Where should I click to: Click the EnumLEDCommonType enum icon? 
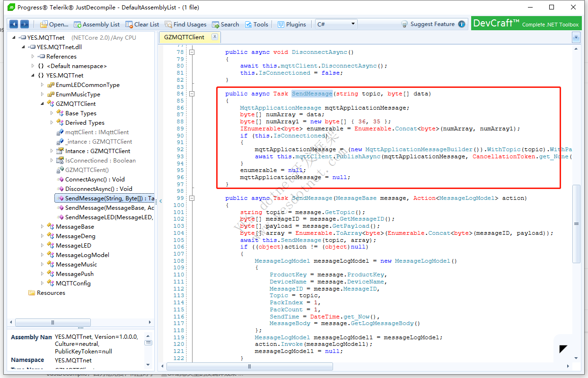pos(51,85)
